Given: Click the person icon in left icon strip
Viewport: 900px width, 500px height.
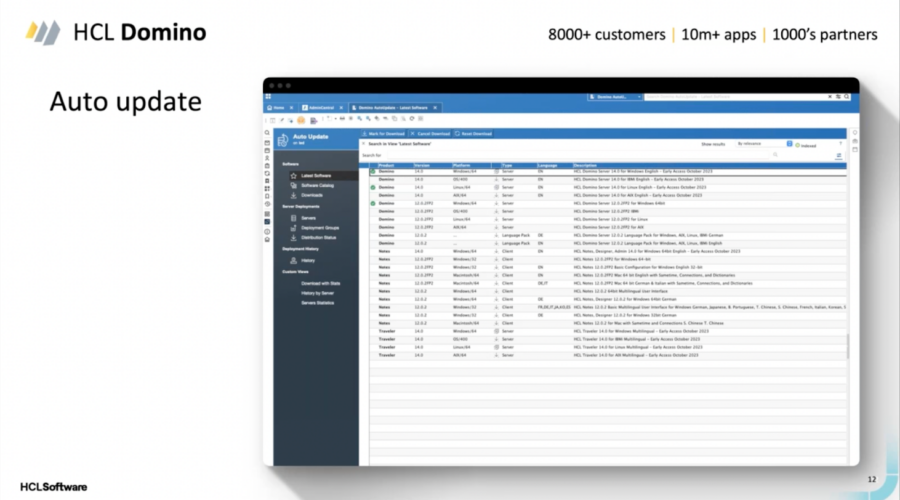Looking at the screenshot, I should [267, 158].
